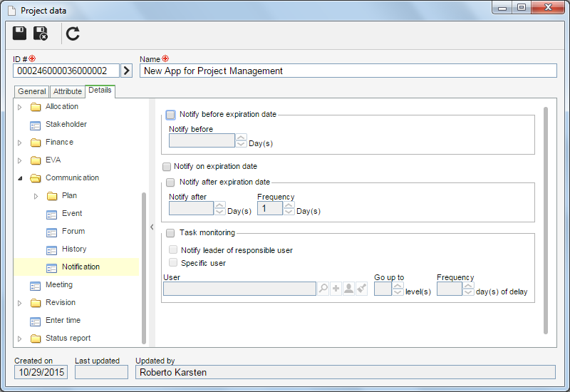Select the History item under Communication

[74, 249]
